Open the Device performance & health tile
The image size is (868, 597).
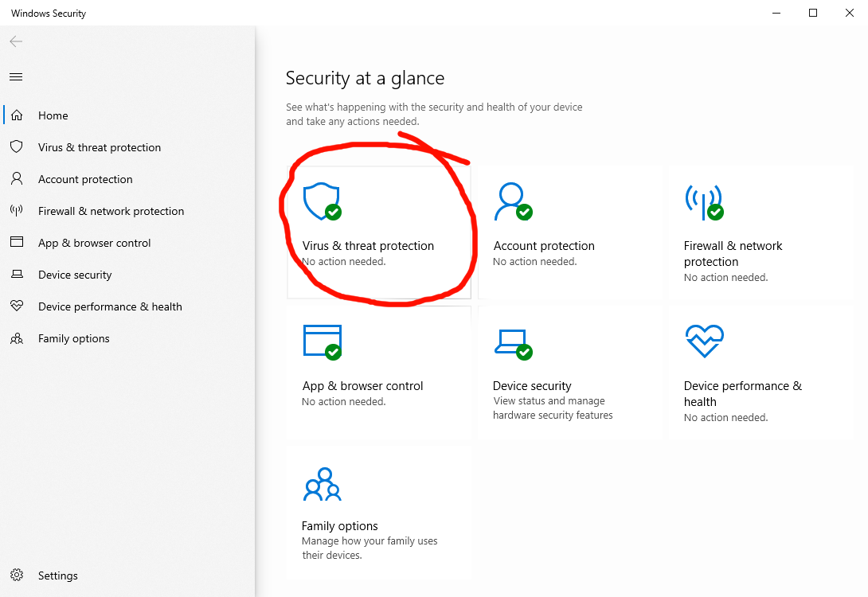[x=760, y=370]
